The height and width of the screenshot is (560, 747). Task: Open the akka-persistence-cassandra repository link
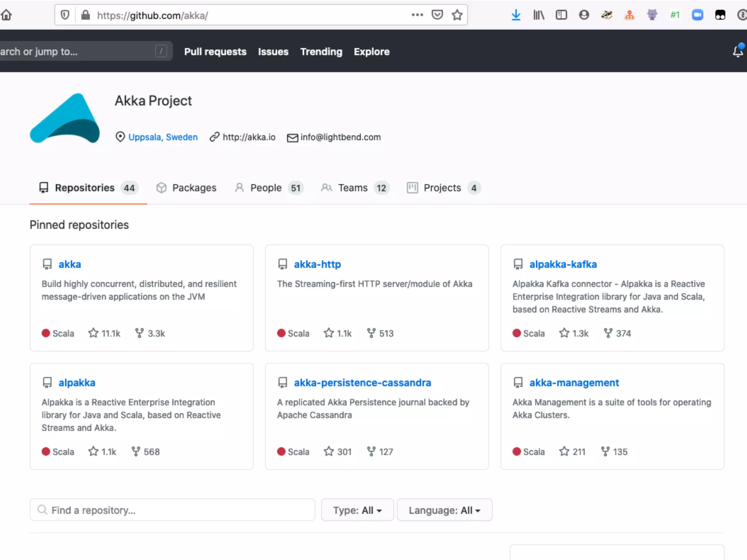click(362, 382)
